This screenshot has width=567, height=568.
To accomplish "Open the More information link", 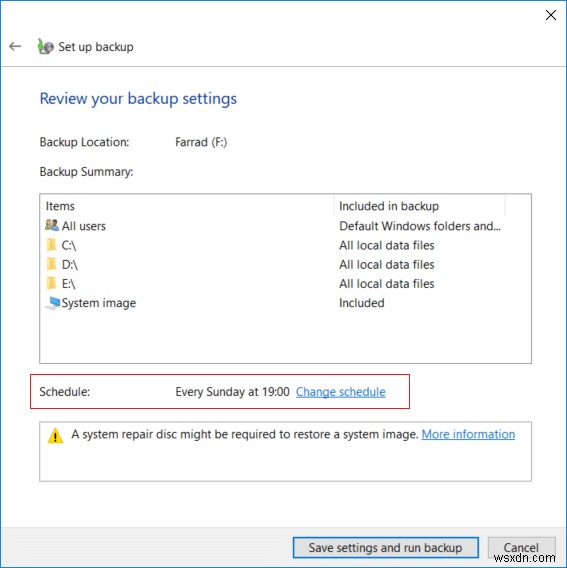I will point(468,434).
